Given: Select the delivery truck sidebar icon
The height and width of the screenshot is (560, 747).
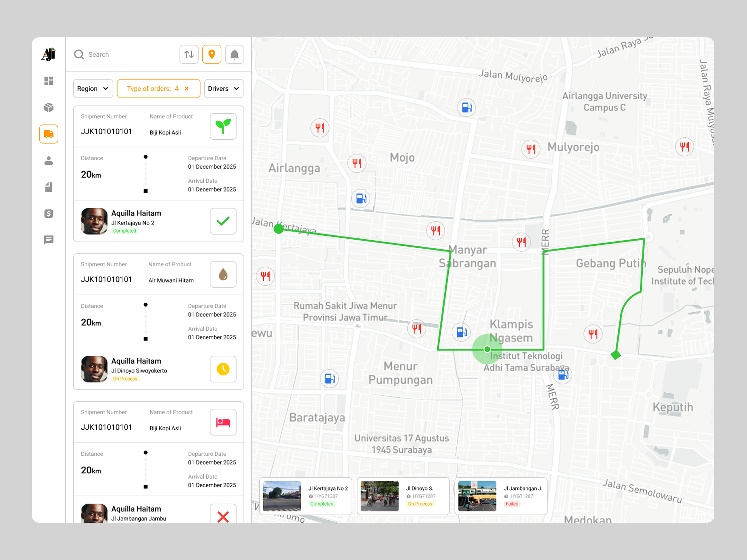Looking at the screenshot, I should [49, 134].
